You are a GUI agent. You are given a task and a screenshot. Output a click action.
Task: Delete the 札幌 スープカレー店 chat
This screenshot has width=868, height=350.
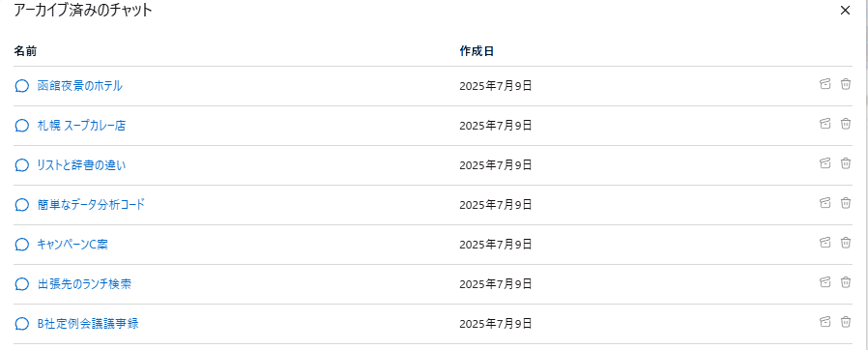coord(846,124)
